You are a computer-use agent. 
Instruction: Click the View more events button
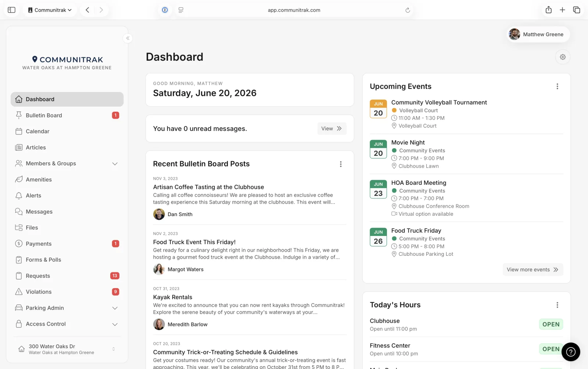533,269
